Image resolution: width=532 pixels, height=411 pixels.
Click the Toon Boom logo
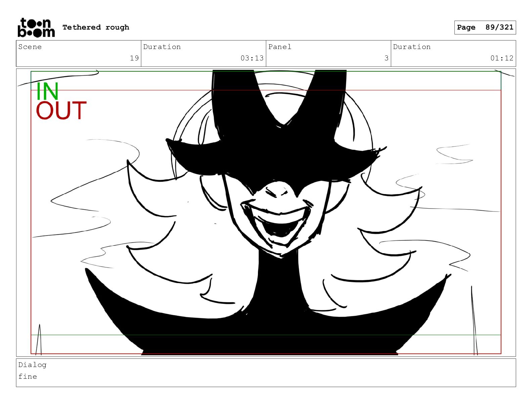click(x=36, y=28)
